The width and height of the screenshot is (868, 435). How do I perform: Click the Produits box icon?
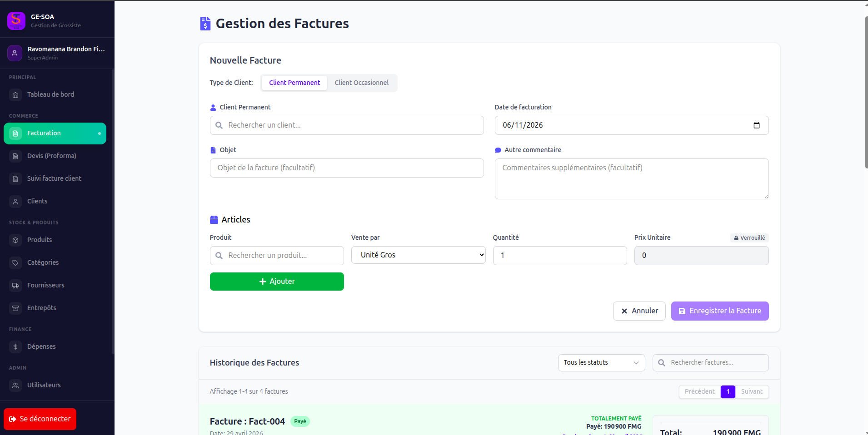(15, 240)
